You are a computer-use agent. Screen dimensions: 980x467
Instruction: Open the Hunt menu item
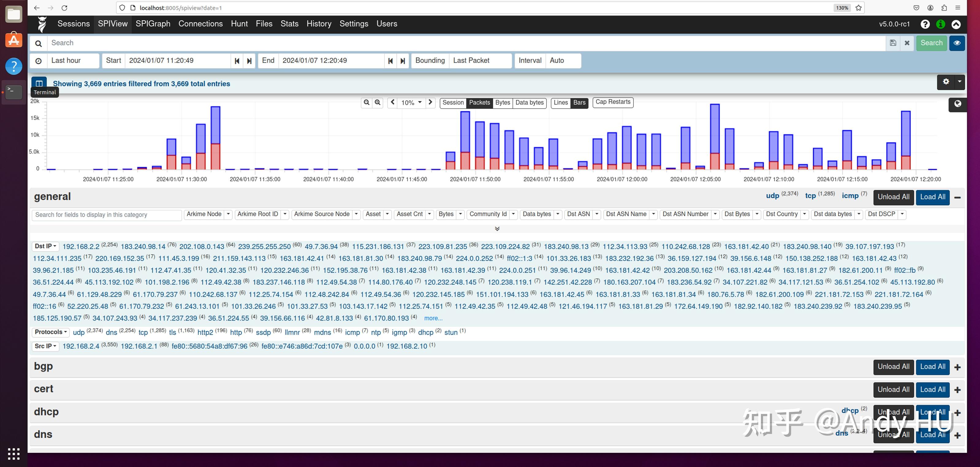pos(239,24)
